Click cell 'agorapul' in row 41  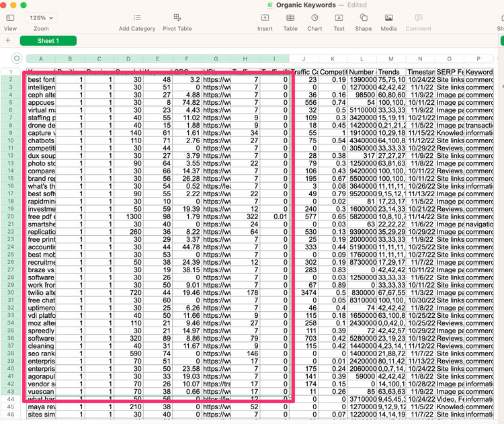tap(41, 376)
